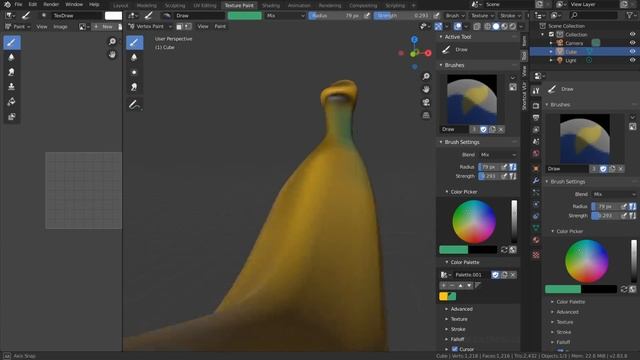Click the yellow palette color swatch

pyautogui.click(x=443, y=296)
